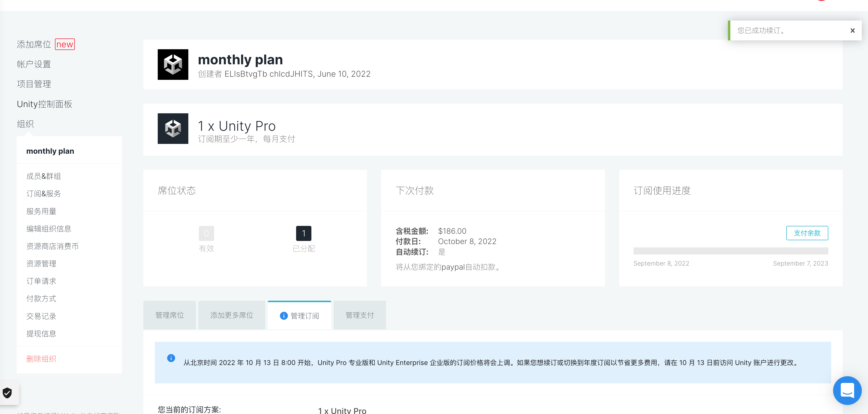Open 订阅&服务 in the sidebar
Viewport: 868px width, 414px height.
(44, 194)
